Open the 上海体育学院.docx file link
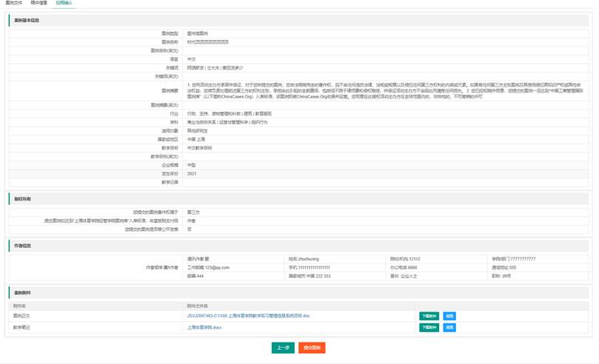The image size is (599, 364). [x=204, y=327]
